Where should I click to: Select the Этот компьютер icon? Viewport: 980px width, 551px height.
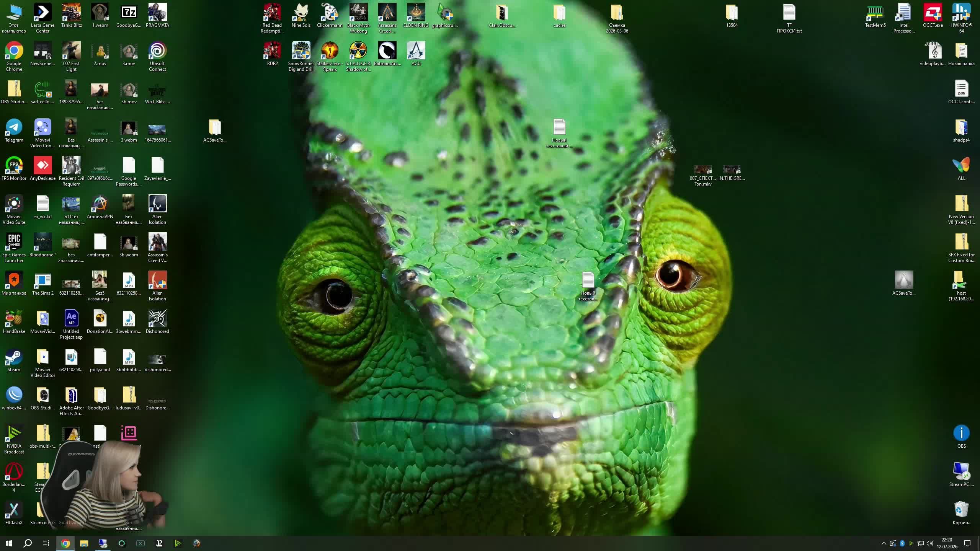(14, 18)
